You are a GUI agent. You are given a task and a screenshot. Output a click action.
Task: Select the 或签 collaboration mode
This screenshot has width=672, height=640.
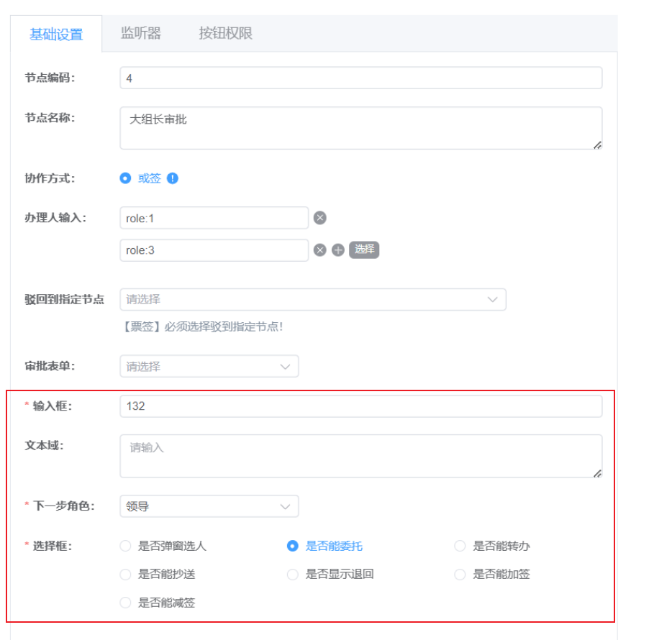point(125,178)
